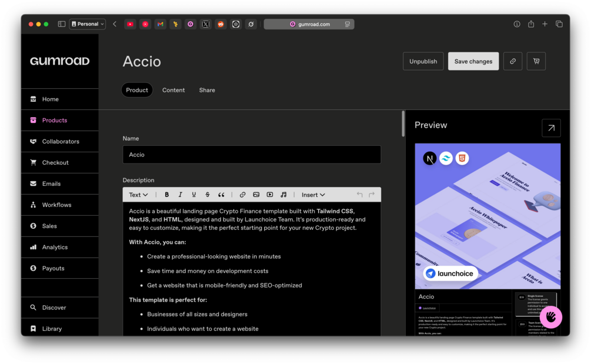Insert an image using picture icon
This screenshot has height=364, width=591.
click(256, 195)
